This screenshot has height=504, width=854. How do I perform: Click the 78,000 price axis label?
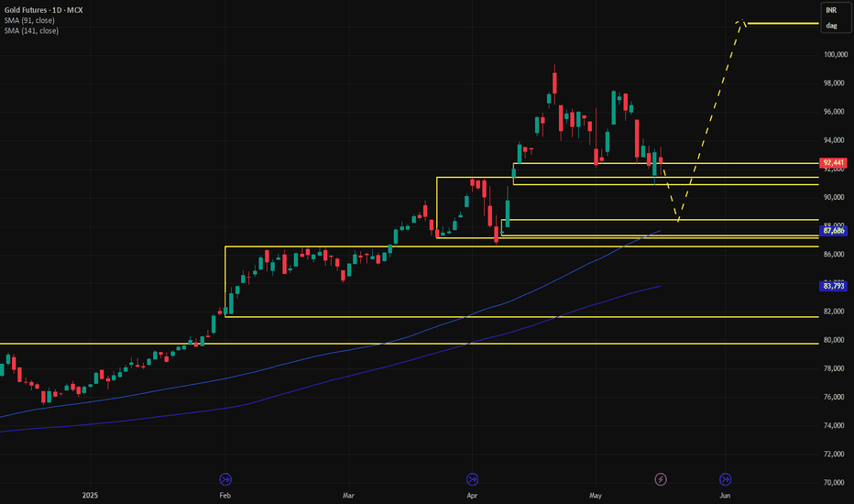[835, 369]
